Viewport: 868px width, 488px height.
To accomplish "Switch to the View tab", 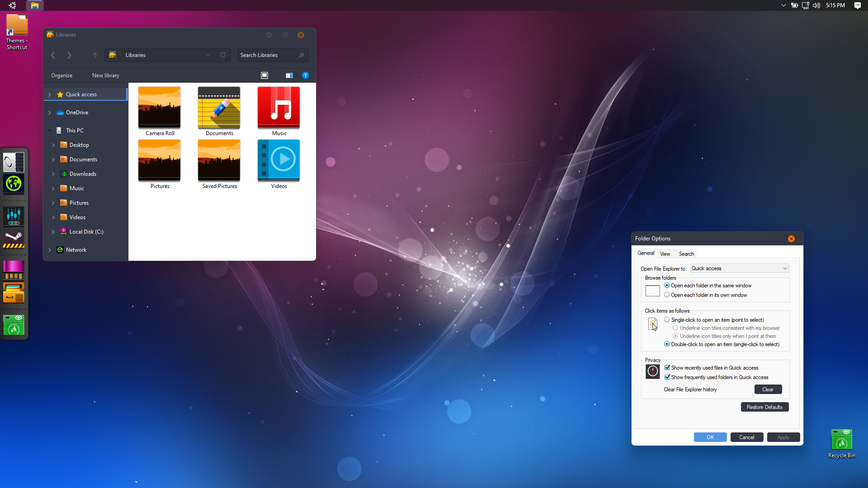I will (665, 254).
